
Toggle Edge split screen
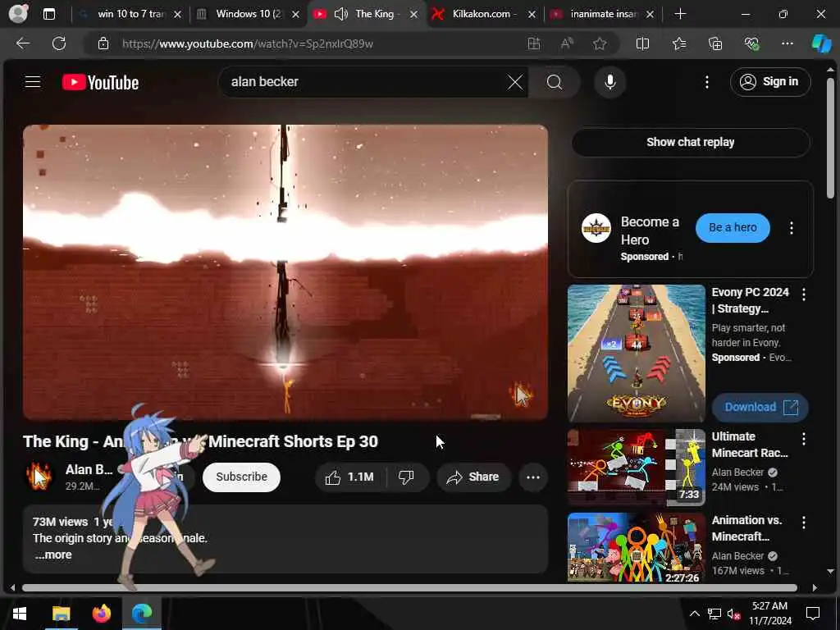point(642,43)
